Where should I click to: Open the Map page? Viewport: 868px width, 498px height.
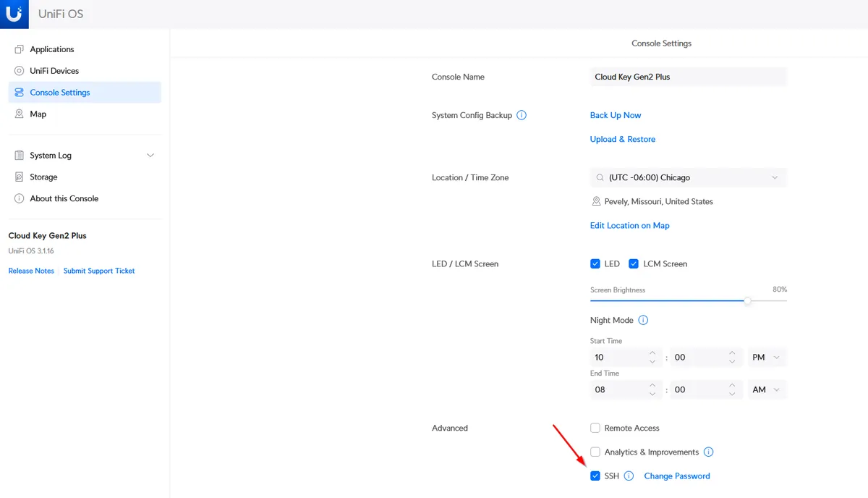coord(85,114)
